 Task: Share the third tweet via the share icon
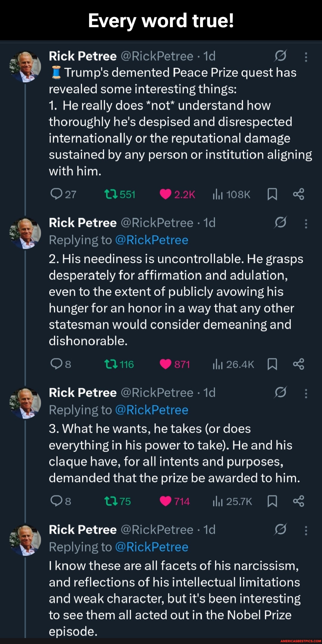[299, 501]
